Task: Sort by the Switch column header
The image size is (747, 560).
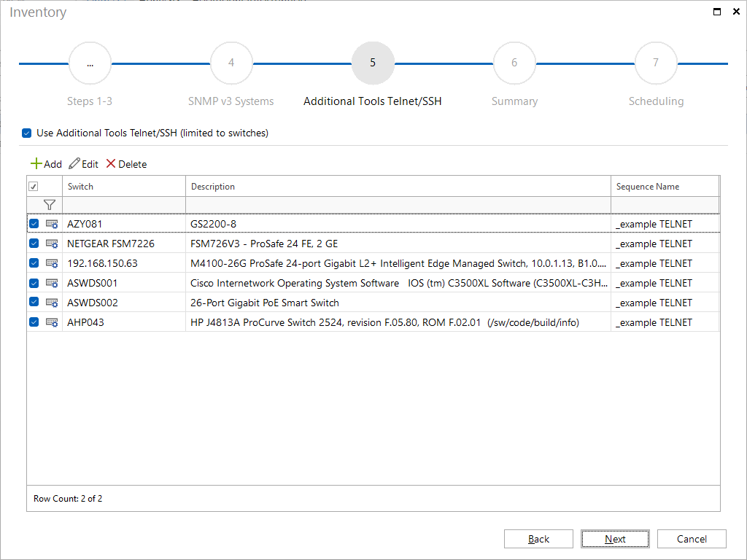Action: tap(124, 187)
